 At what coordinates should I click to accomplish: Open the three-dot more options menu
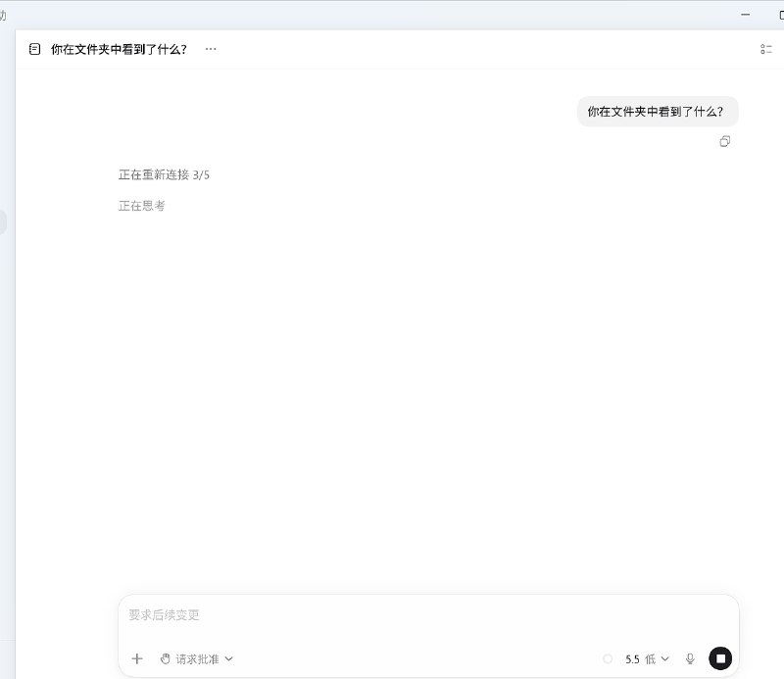click(x=211, y=49)
